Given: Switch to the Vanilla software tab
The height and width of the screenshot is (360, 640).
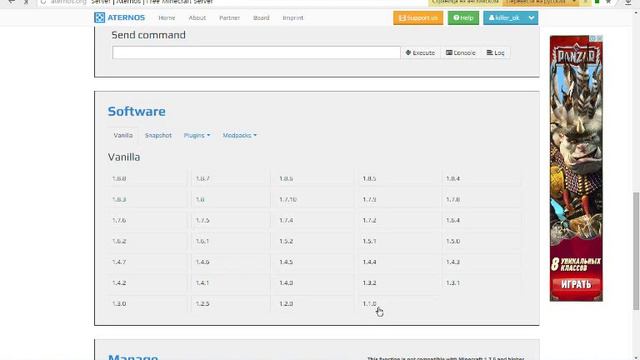Looking at the screenshot, I should pyautogui.click(x=123, y=135).
